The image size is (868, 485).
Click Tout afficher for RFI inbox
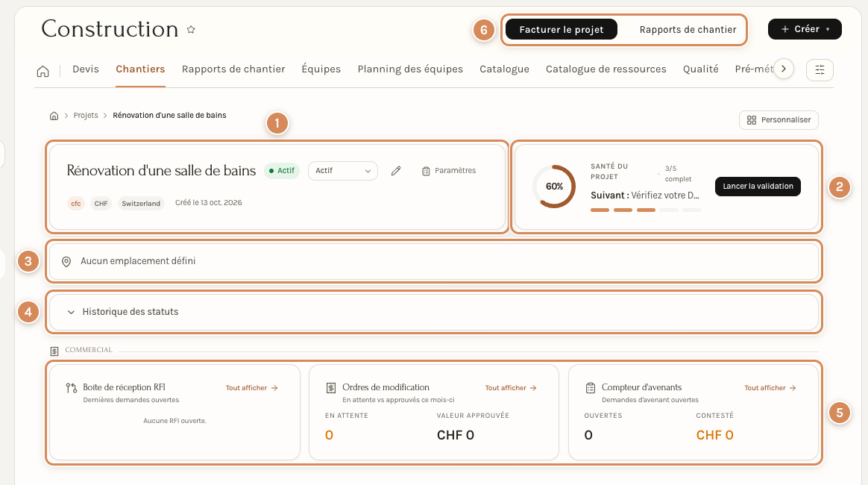[x=252, y=388]
